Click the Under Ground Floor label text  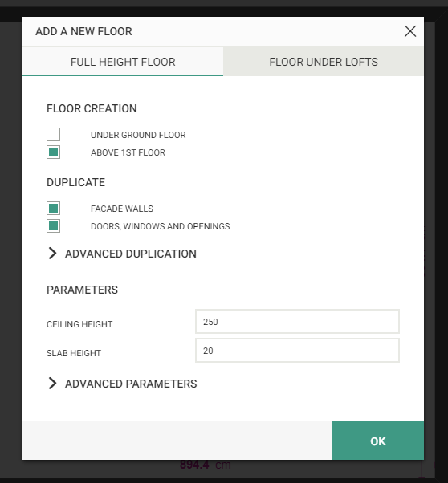click(138, 135)
